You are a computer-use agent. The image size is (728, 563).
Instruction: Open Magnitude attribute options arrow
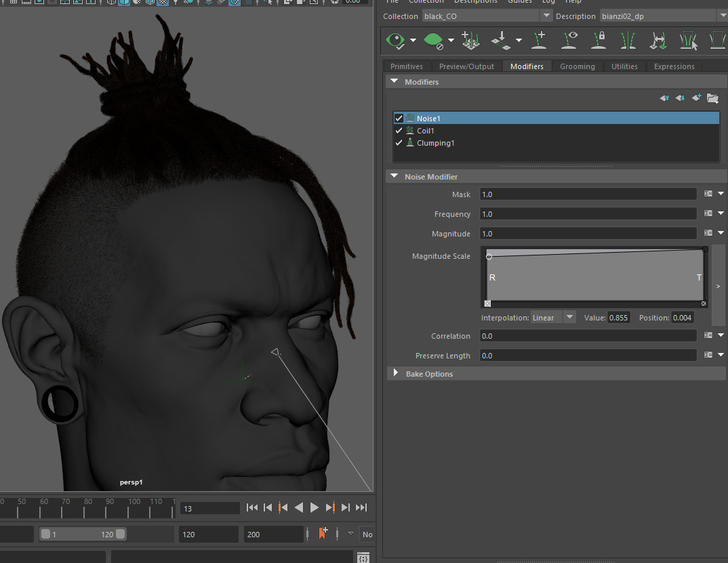pos(721,232)
